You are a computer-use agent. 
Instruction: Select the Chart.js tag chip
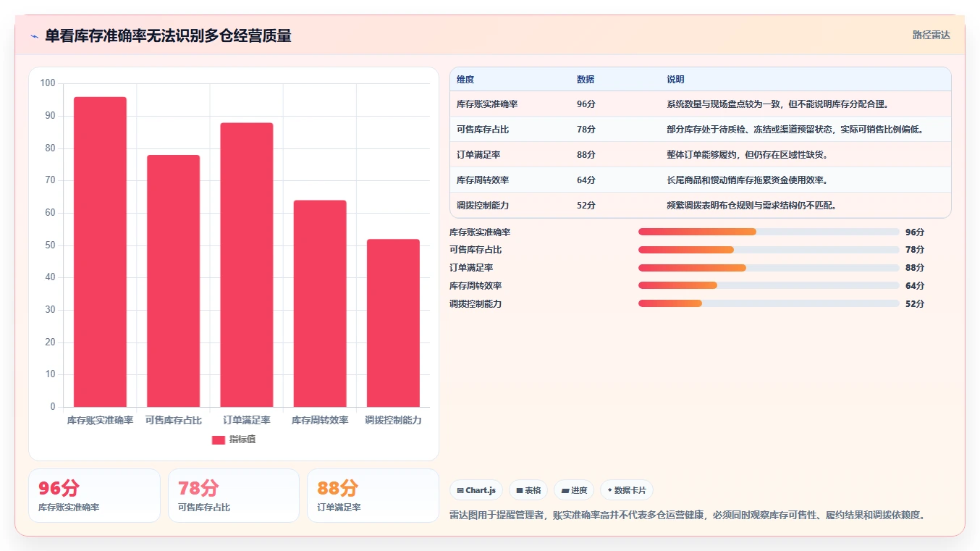pos(476,490)
